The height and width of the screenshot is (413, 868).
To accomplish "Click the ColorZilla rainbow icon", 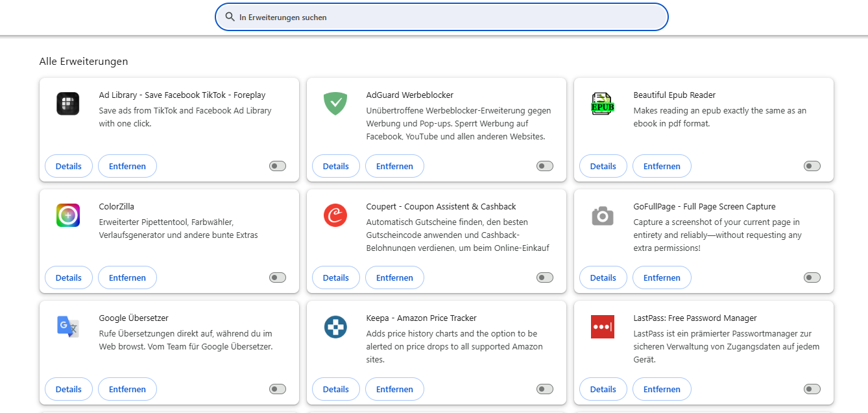I will point(68,215).
